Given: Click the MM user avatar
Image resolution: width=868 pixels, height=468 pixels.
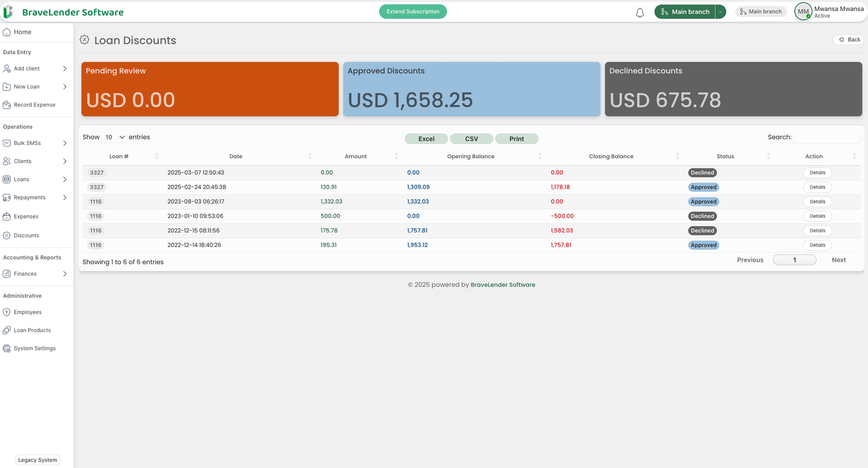Looking at the screenshot, I should pos(803,11).
